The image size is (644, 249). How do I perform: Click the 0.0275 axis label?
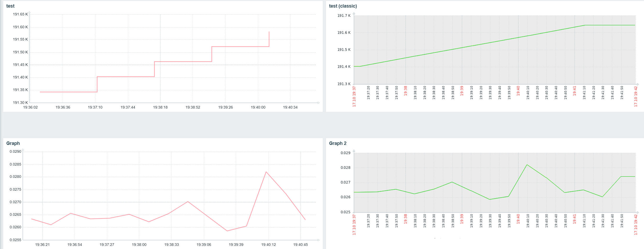[x=15, y=189]
